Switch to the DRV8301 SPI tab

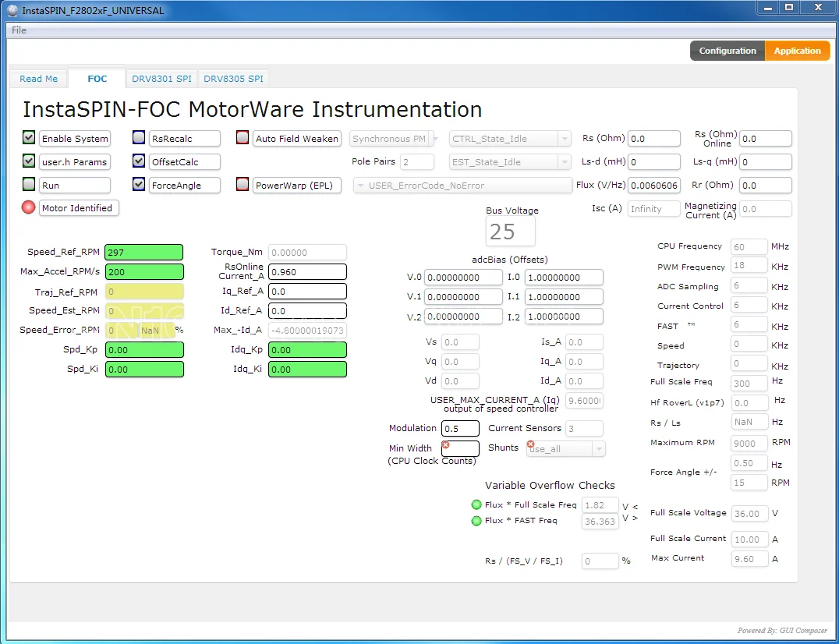tap(161, 79)
